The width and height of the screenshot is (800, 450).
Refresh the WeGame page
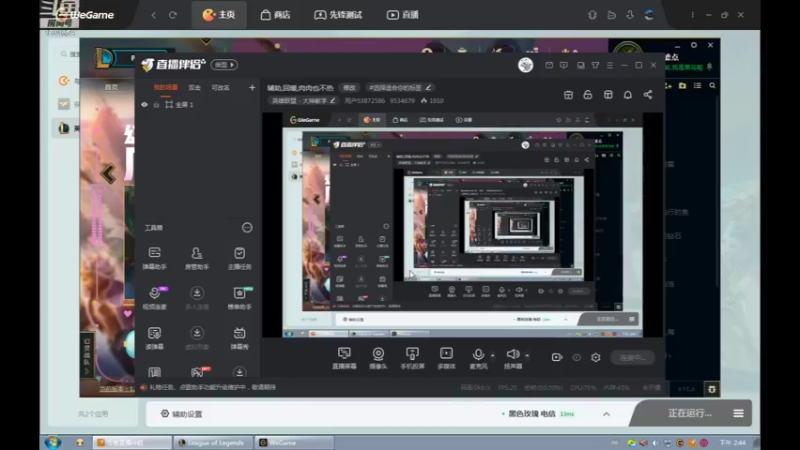[x=173, y=15]
